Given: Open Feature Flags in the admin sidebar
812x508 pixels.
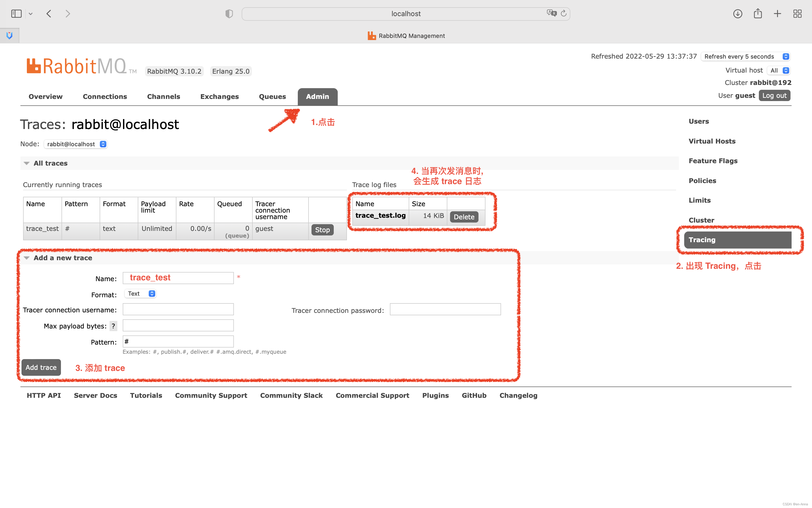Looking at the screenshot, I should tap(713, 161).
